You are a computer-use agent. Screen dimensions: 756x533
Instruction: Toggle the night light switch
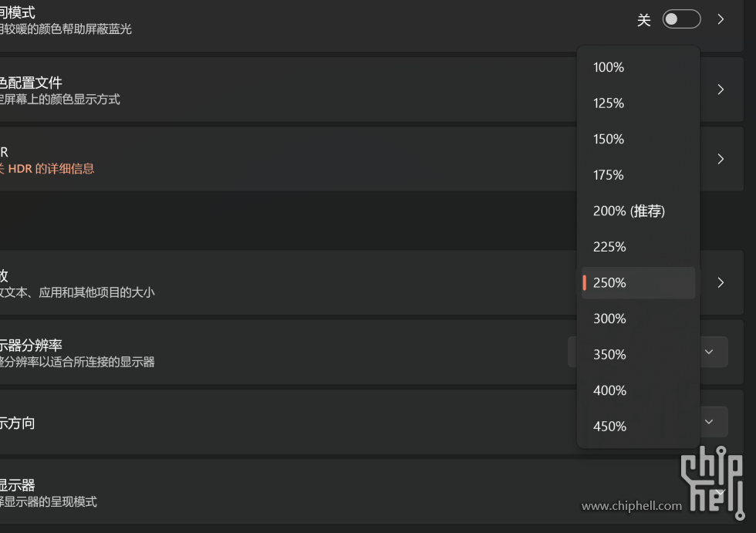click(681, 19)
